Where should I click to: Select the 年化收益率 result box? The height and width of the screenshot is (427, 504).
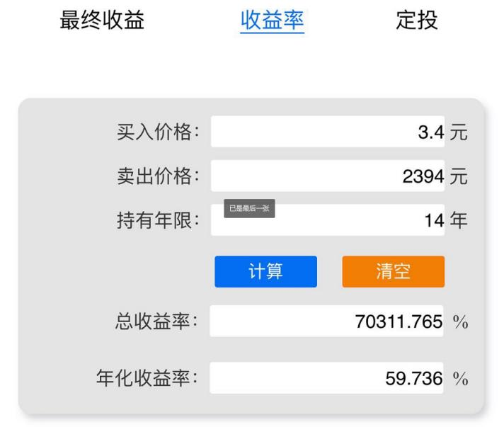pos(327,378)
